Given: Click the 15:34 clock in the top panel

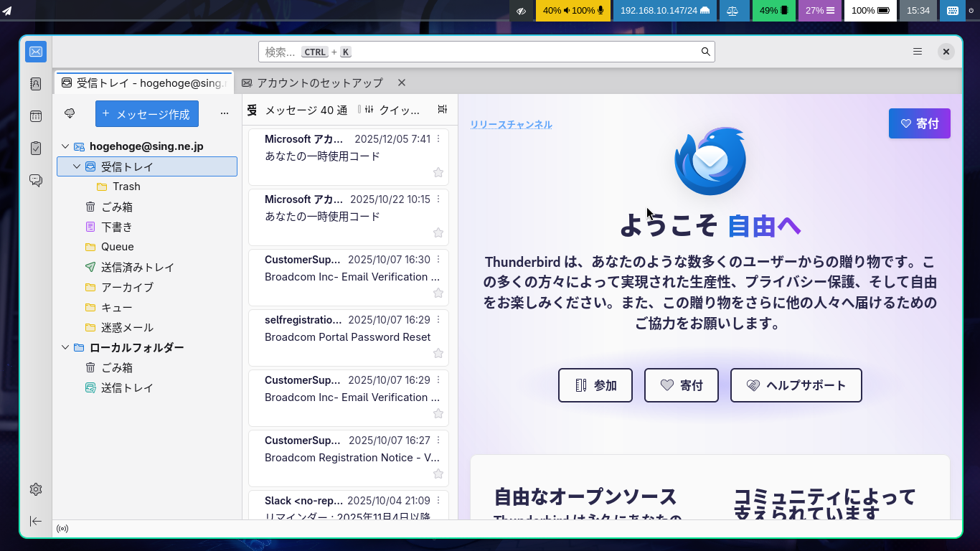Looking at the screenshot, I should tap(918, 11).
